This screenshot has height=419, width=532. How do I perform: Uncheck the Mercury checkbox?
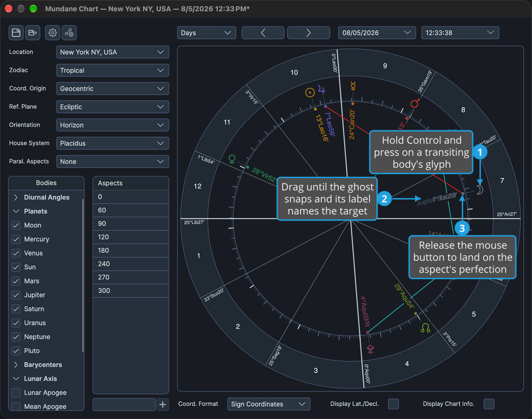pyautogui.click(x=16, y=239)
